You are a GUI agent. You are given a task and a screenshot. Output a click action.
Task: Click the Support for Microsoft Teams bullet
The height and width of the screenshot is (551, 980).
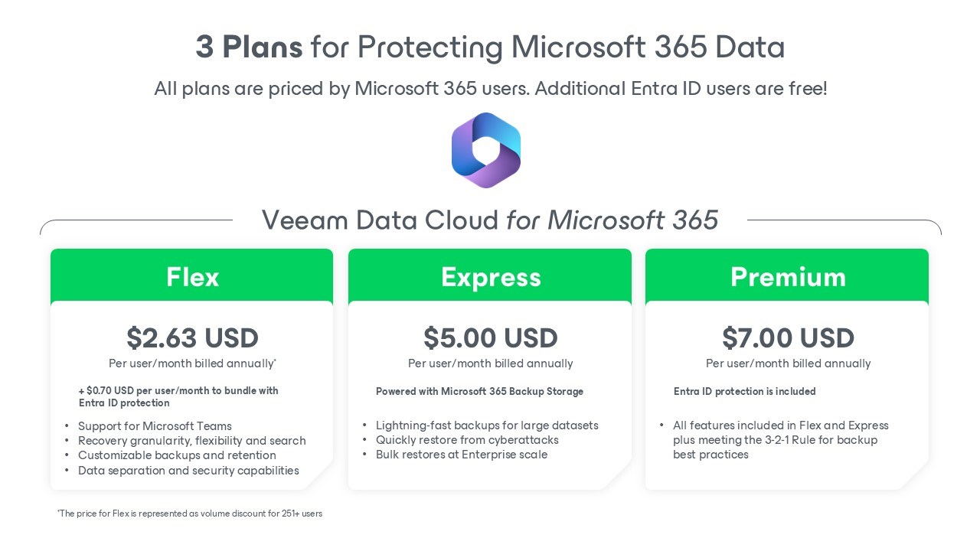tap(155, 426)
